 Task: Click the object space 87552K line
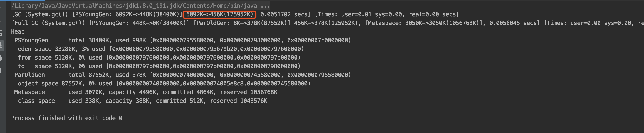coord(164,84)
